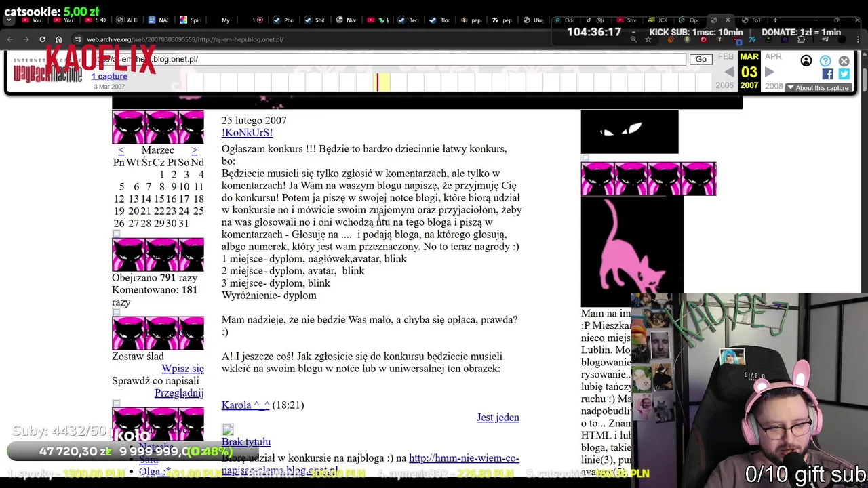Open the 'Karola ^_^' author link
Image resolution: width=868 pixels, height=488 pixels.
[x=245, y=405]
